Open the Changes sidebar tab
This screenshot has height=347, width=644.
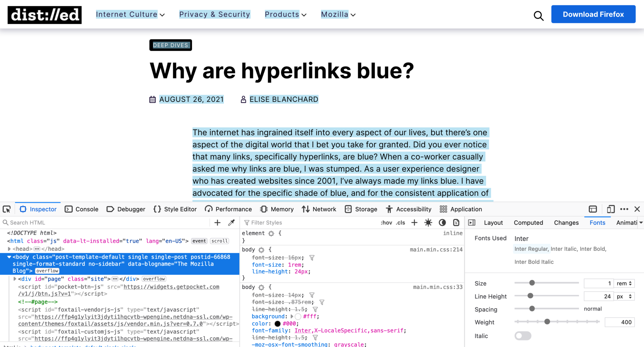[x=566, y=223]
